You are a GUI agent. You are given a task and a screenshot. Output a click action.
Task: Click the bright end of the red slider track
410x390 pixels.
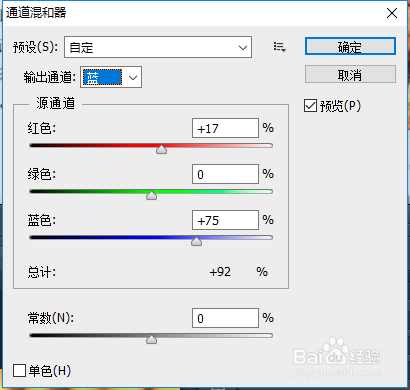coord(268,146)
